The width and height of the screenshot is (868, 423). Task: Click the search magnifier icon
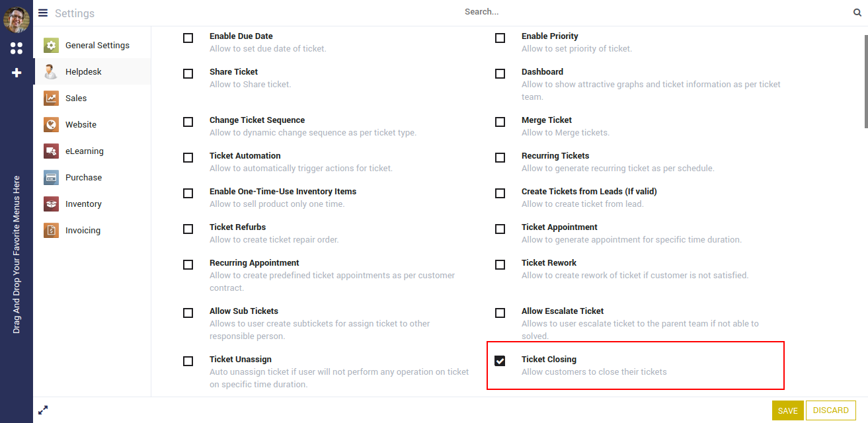(857, 13)
